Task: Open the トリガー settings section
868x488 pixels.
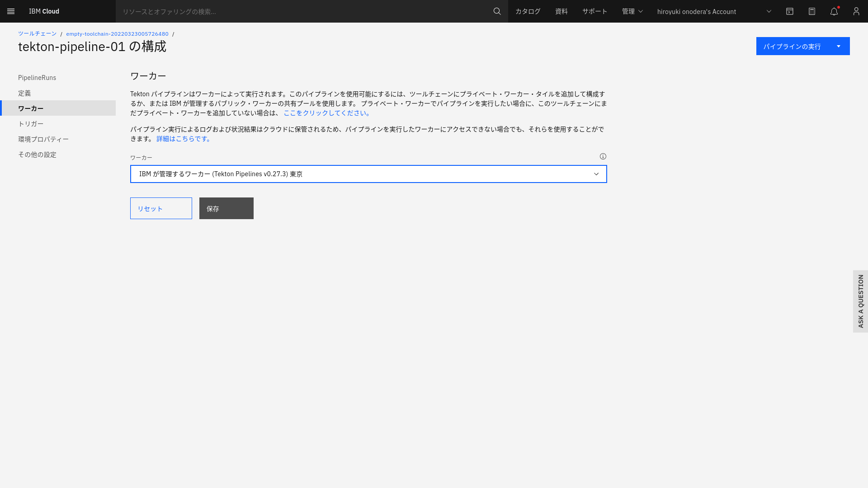Action: [x=31, y=123]
